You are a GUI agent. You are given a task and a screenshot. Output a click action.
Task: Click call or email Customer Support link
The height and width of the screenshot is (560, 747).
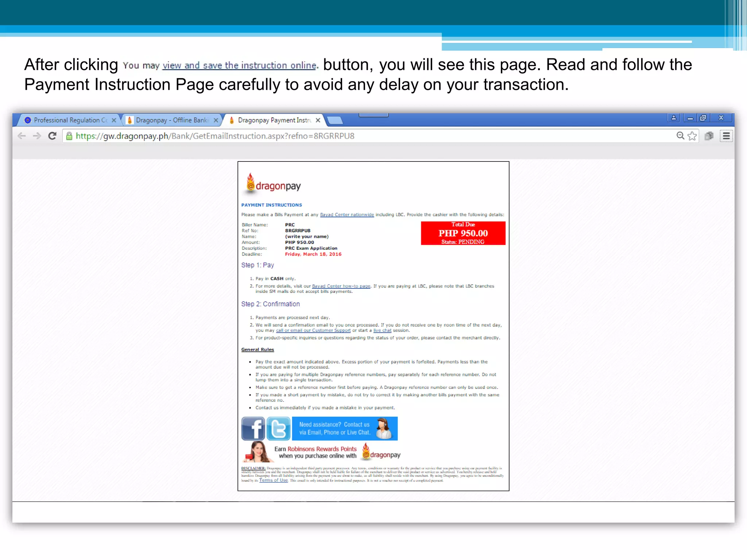tap(313, 330)
